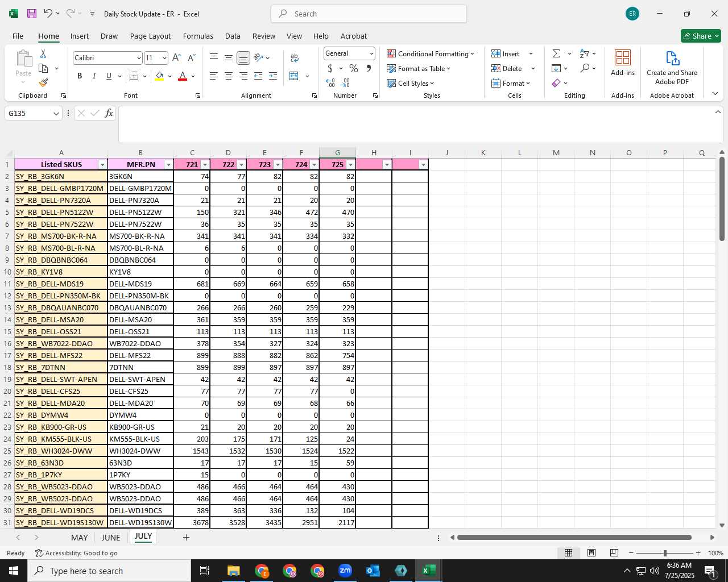Click the Undo arrow icon
This screenshot has width=728, height=582.
[48, 14]
